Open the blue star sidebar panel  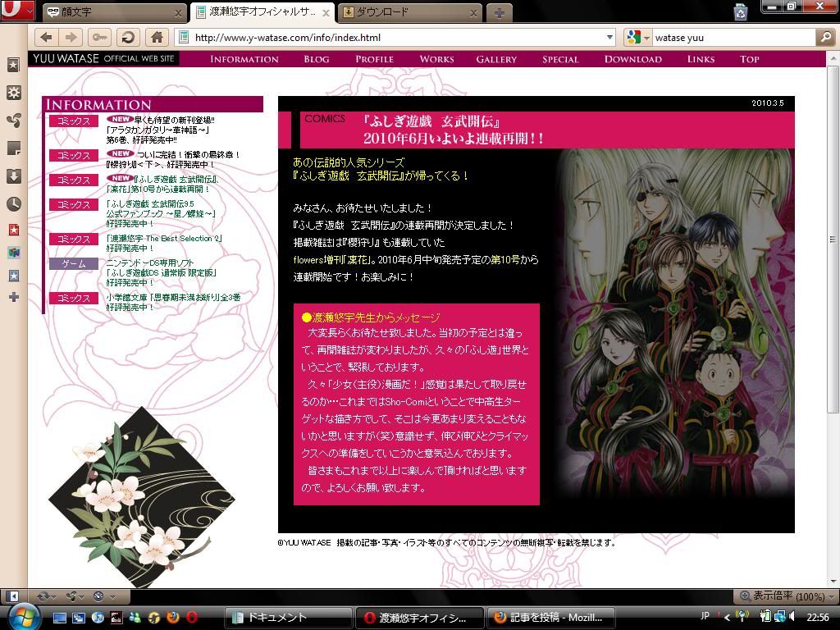(x=13, y=276)
